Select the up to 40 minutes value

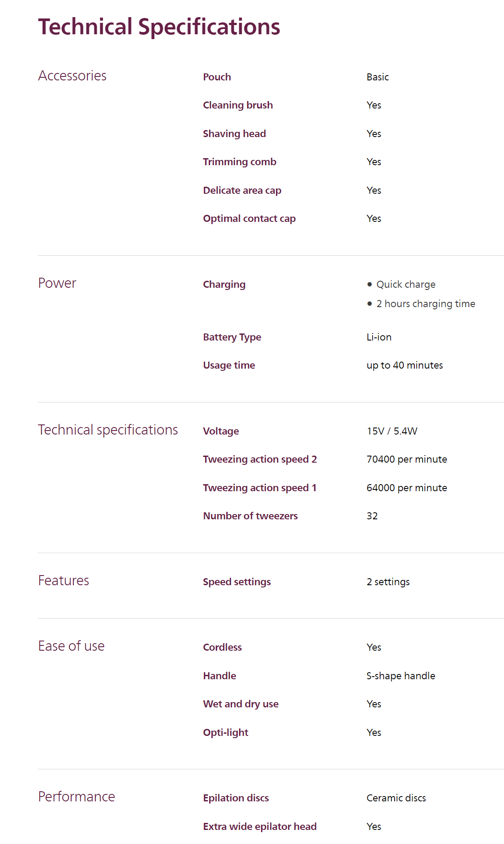pos(405,365)
